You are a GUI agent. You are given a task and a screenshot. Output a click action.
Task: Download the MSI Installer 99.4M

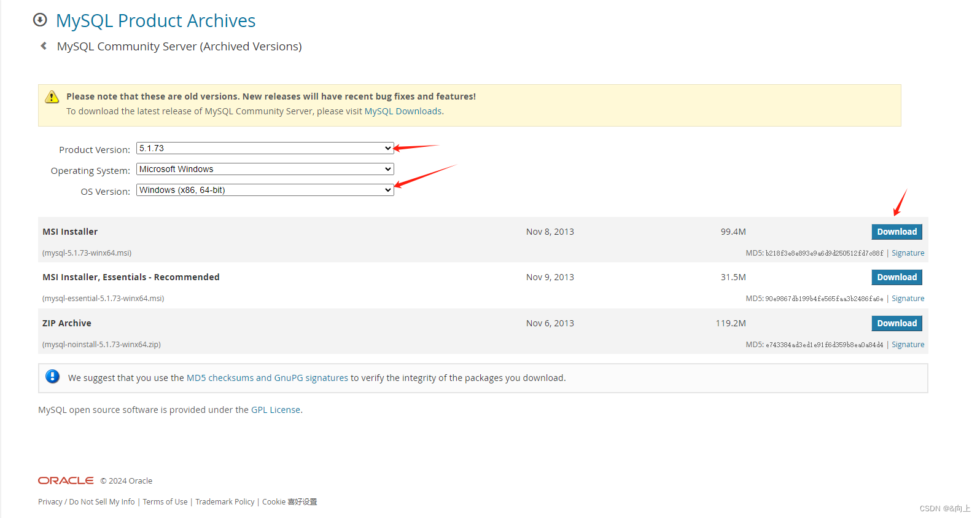click(x=896, y=232)
